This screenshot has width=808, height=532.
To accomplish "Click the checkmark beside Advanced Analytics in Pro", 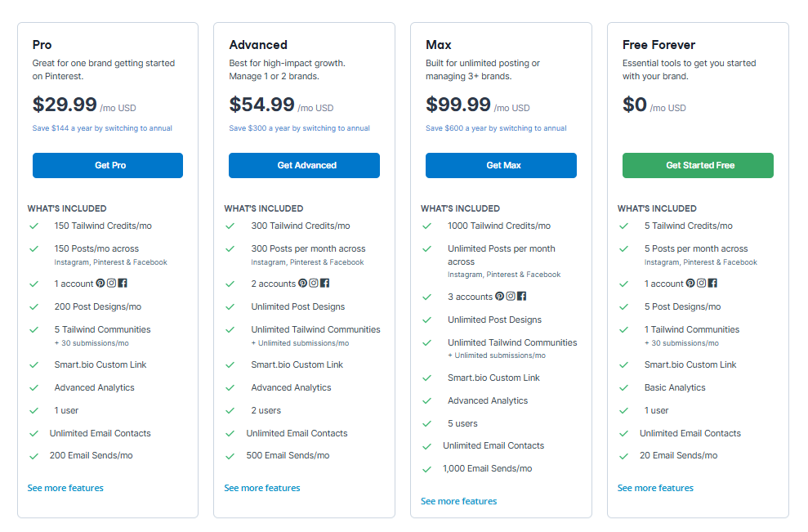I will click(33, 387).
